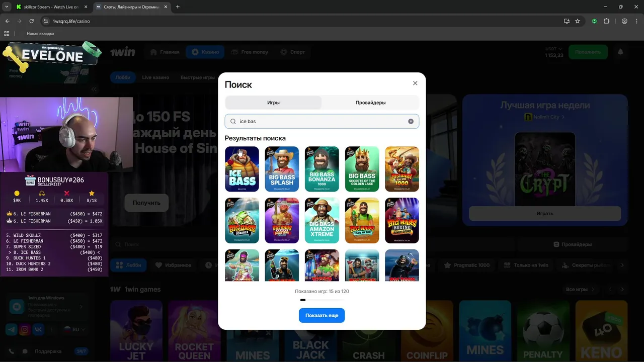The width and height of the screenshot is (644, 362).
Task: Open Big Bass Secrets of Golden Lake
Action: (362, 169)
